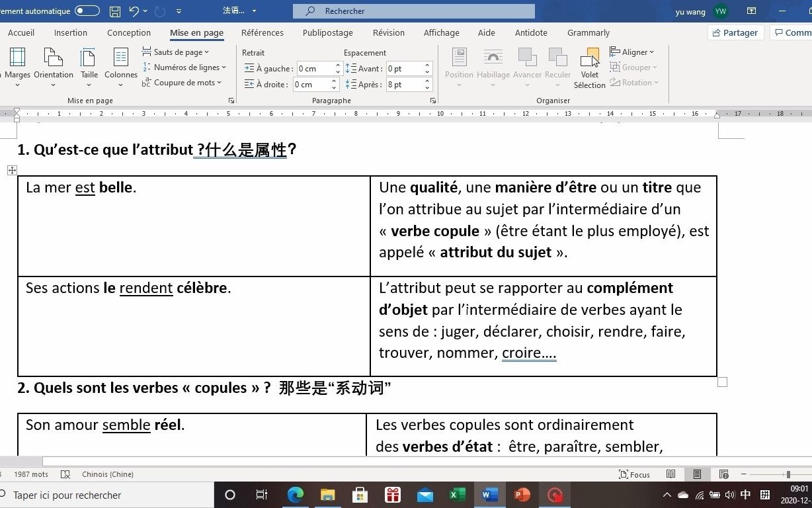Enable Focus mode from the status bar
The height and width of the screenshot is (508, 812).
click(x=633, y=474)
